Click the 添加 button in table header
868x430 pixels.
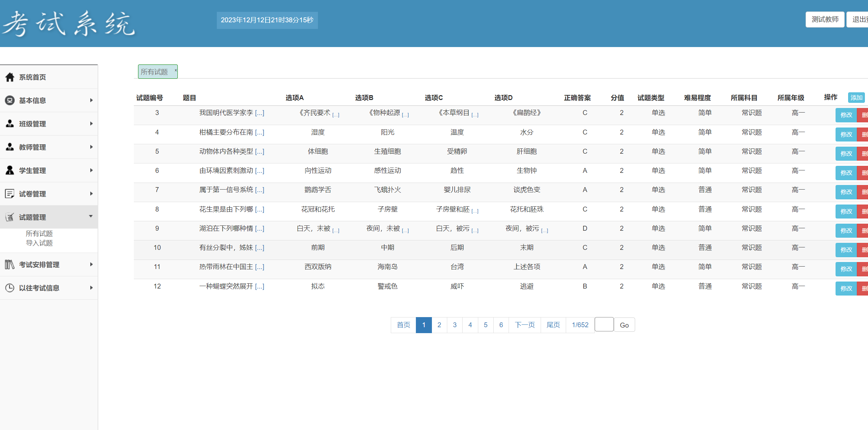(856, 98)
